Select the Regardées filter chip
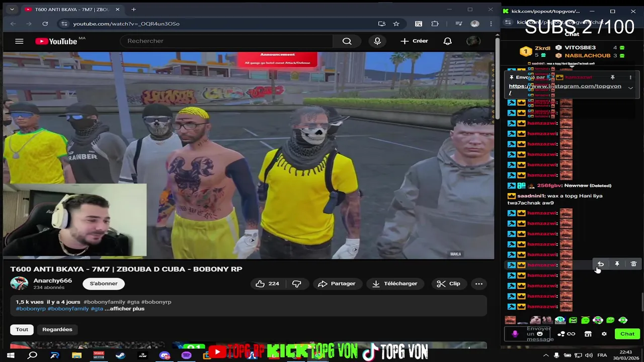 [57, 329]
